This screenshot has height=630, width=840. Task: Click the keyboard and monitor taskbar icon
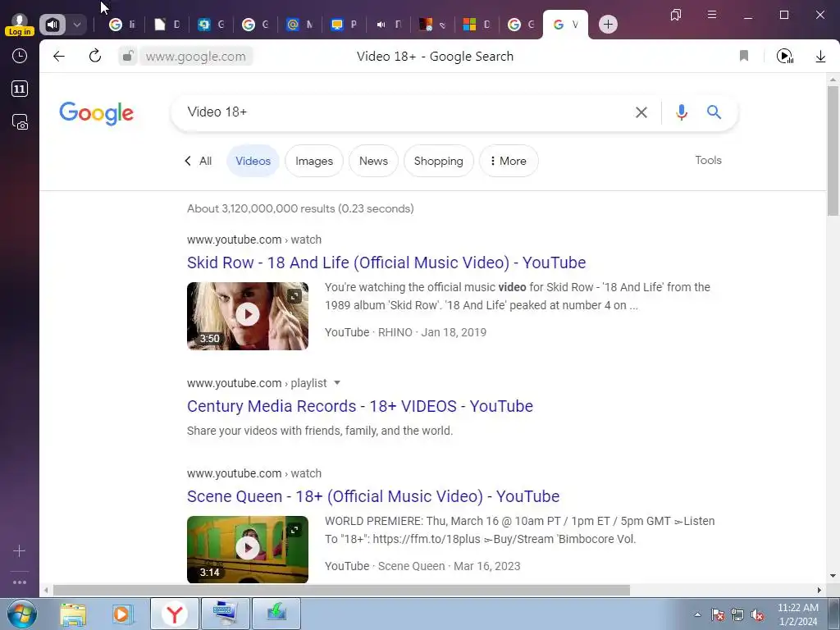[x=225, y=614]
